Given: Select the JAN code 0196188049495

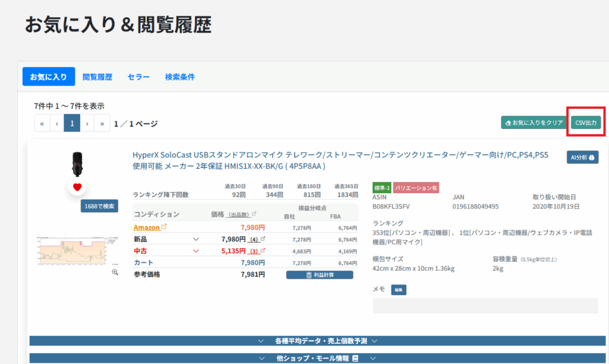Looking at the screenshot, I should [475, 206].
